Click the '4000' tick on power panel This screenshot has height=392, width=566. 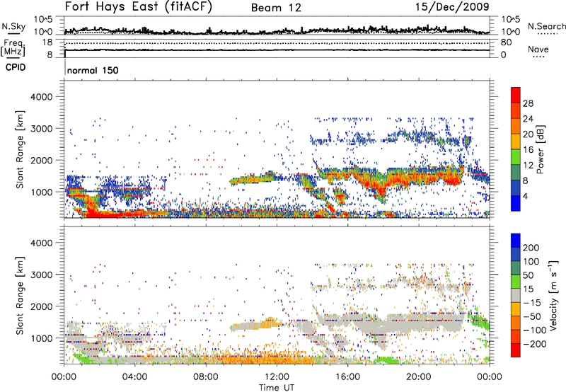[42, 97]
